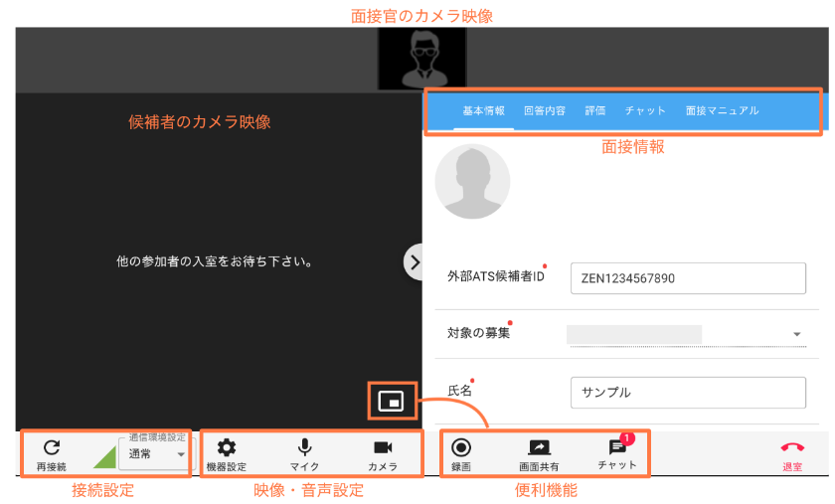This screenshot has width=835, height=504.
Task: Switch to the 回答内容 tab
Action: (x=545, y=111)
